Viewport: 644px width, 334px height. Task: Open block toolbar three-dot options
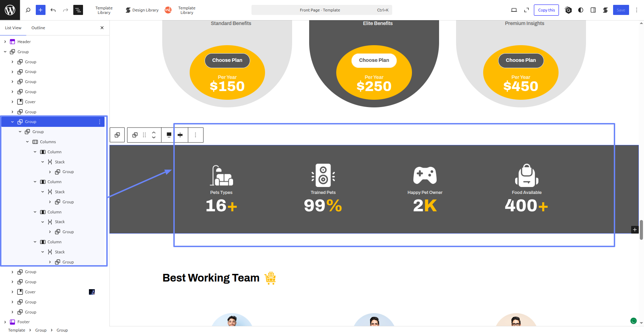196,135
